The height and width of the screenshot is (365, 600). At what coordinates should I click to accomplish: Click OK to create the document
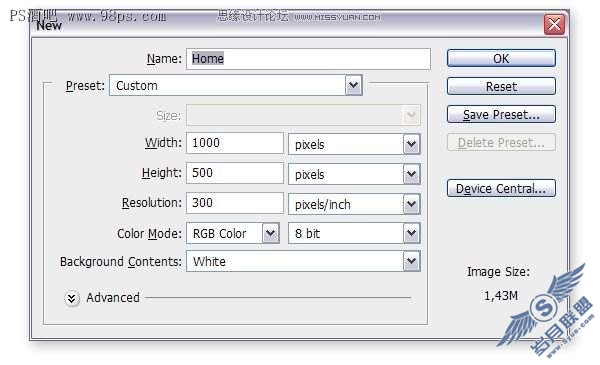coord(501,58)
